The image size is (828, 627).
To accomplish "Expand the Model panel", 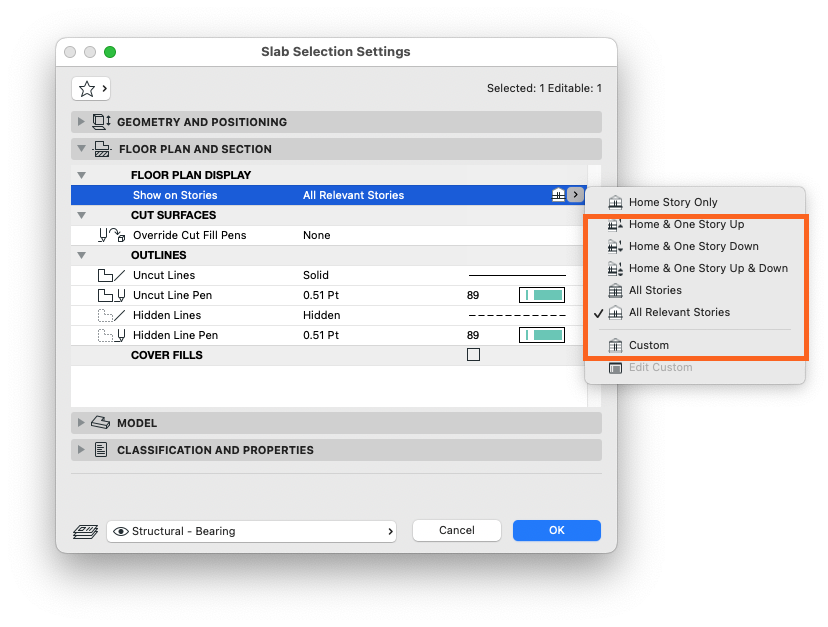I will (x=81, y=423).
